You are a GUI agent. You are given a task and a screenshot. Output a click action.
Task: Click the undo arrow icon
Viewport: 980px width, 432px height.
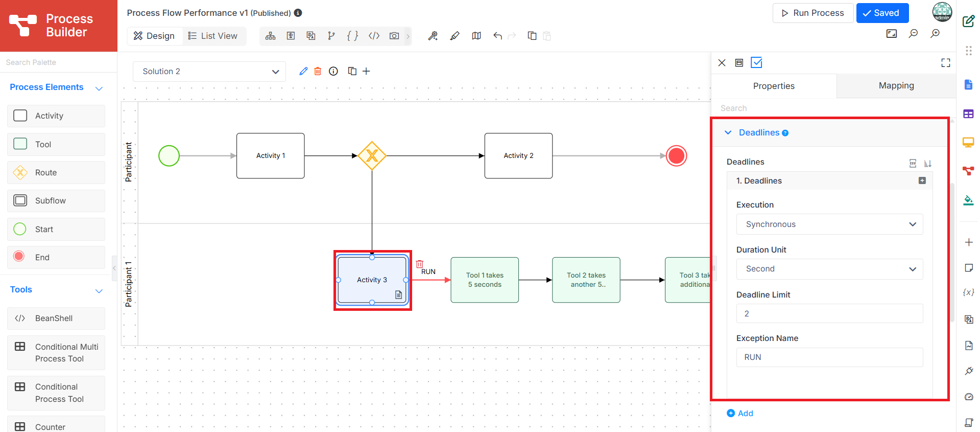click(498, 36)
